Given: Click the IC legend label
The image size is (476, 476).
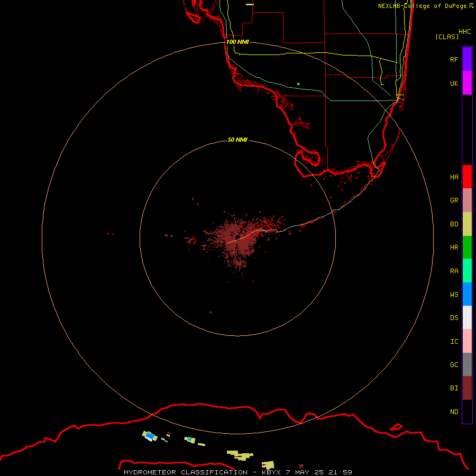Looking at the screenshot, I should 454,341.
